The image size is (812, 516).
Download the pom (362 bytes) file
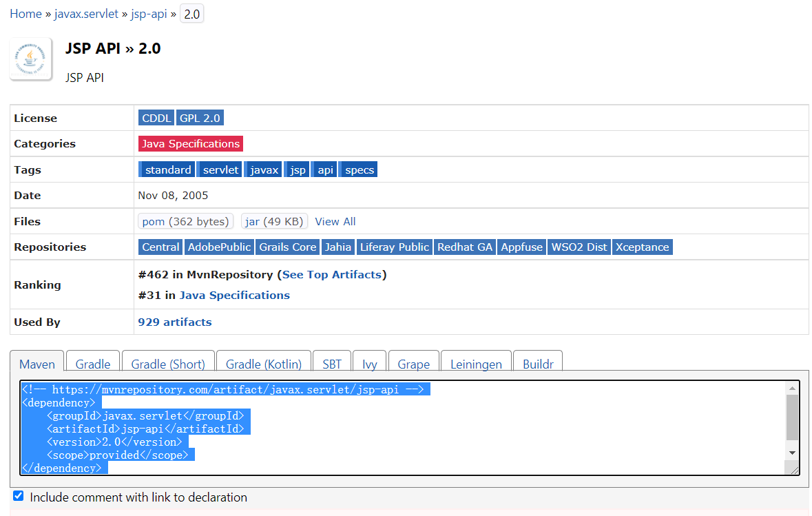click(185, 221)
